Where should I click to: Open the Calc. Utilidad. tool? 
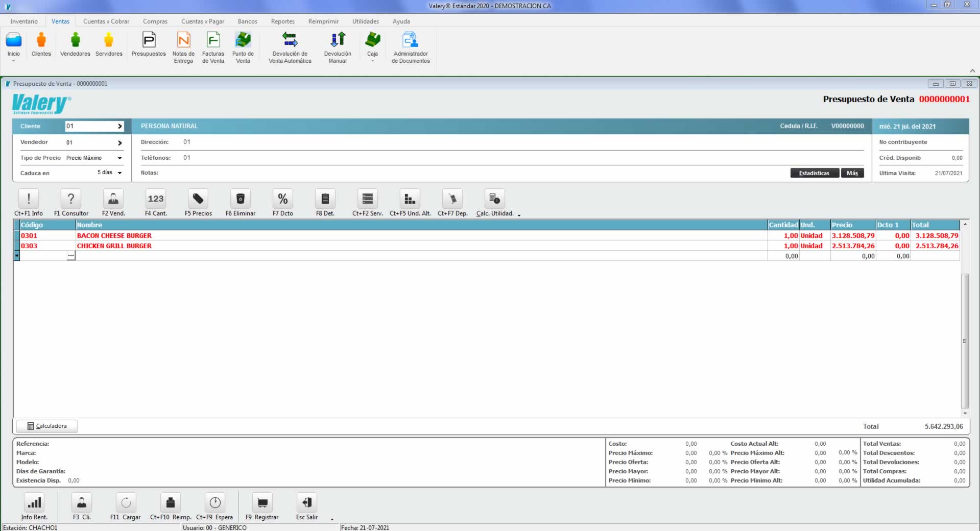point(495,203)
